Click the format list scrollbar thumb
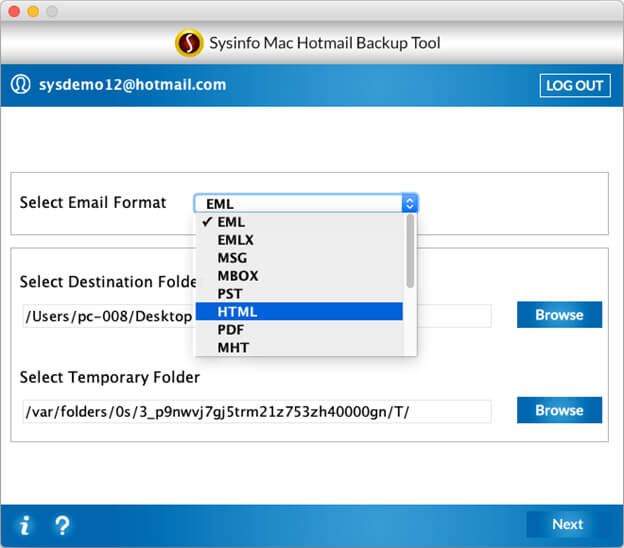 click(x=410, y=251)
